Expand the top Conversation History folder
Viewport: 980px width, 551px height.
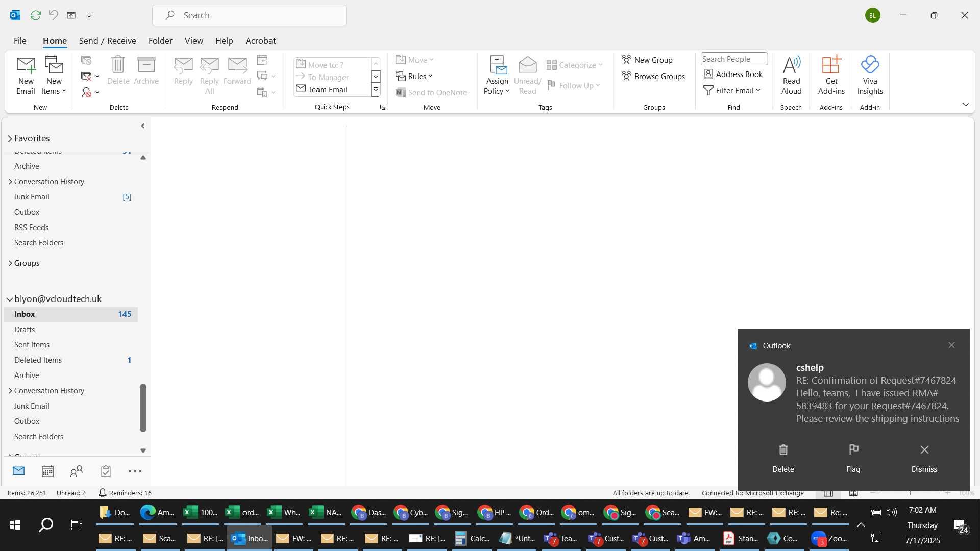tap(10, 182)
